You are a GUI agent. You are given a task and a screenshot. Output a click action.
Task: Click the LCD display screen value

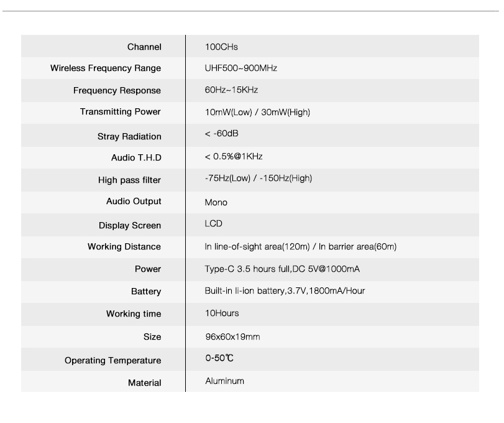click(213, 223)
